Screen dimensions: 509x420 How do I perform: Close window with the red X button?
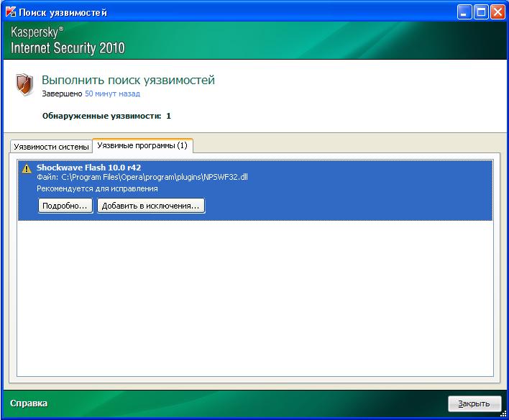tap(497, 12)
